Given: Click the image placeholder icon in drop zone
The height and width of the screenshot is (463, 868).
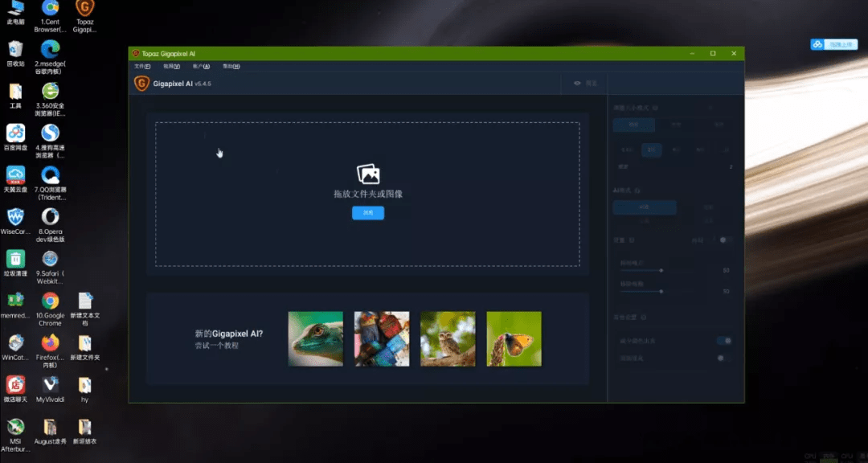Looking at the screenshot, I should tap(368, 174).
